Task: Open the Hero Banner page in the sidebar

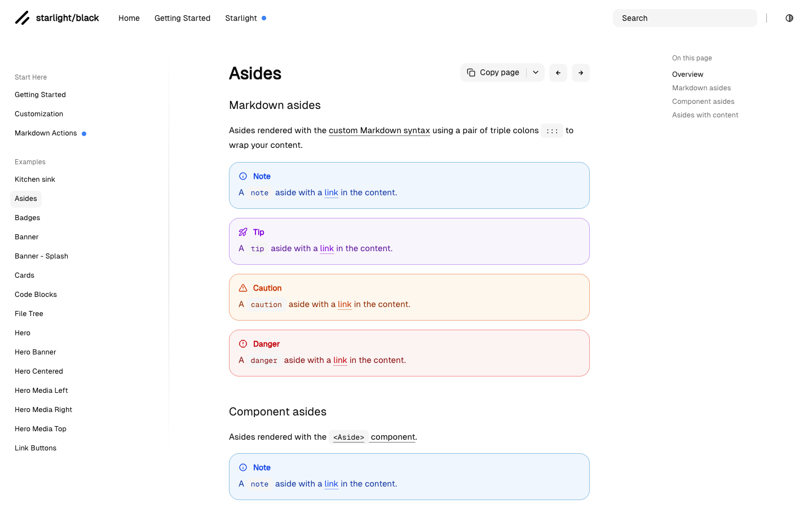Action: [36, 352]
